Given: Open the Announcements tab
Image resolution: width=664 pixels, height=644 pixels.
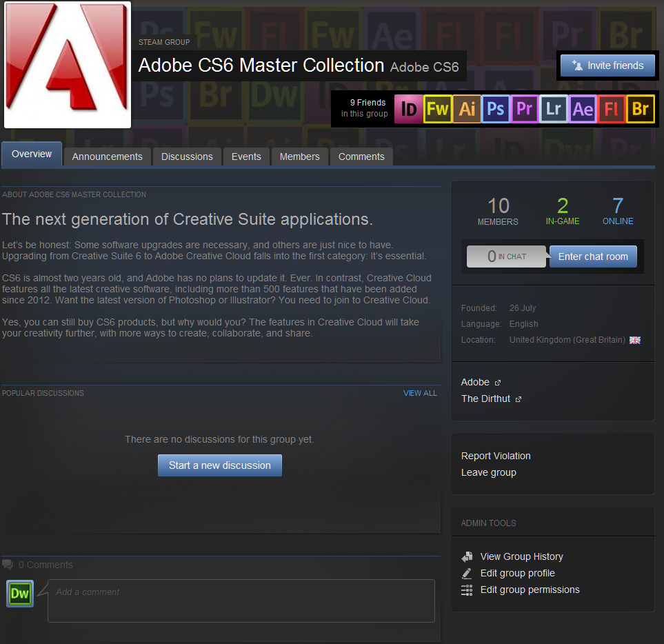Looking at the screenshot, I should point(107,157).
